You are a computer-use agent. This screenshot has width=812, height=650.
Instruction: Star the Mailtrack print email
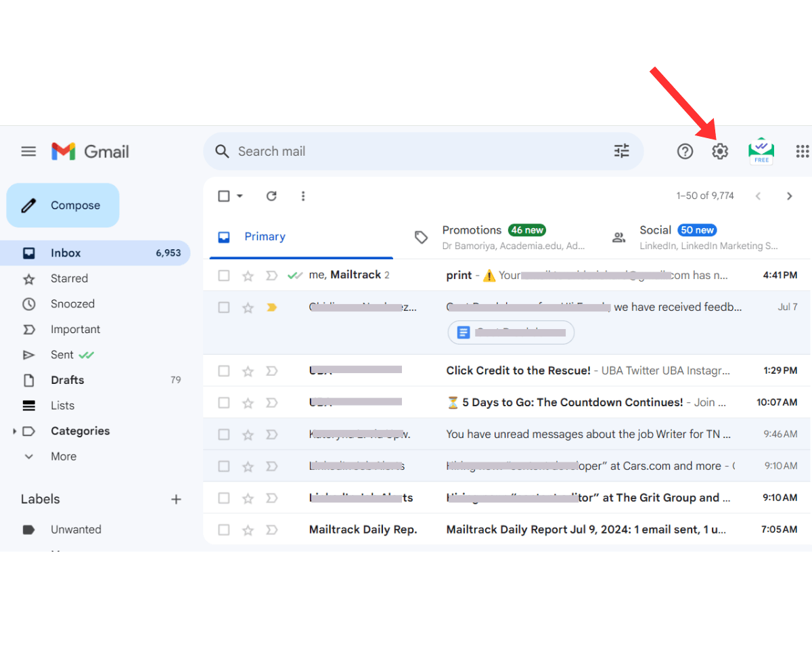(x=248, y=276)
